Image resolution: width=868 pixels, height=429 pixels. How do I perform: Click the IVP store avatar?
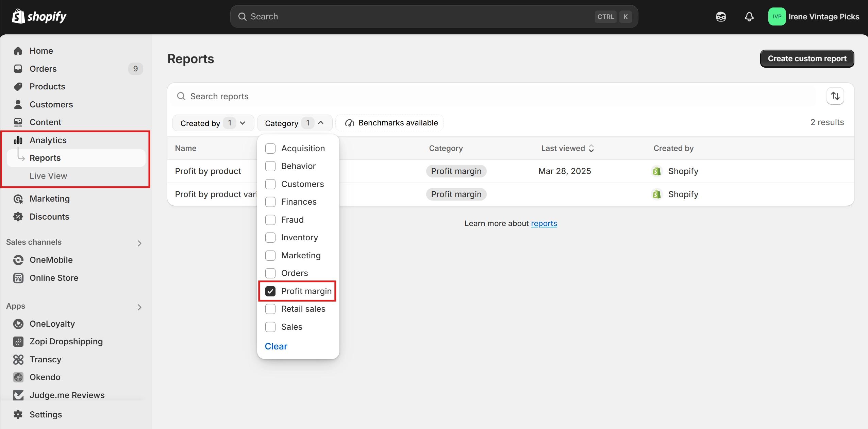tap(777, 16)
